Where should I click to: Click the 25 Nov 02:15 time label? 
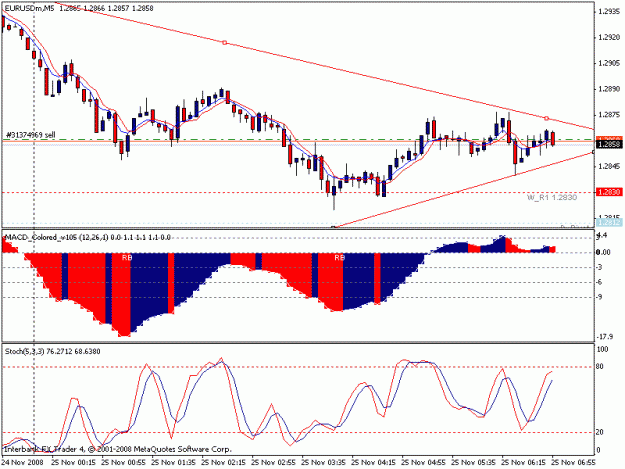tap(223, 463)
